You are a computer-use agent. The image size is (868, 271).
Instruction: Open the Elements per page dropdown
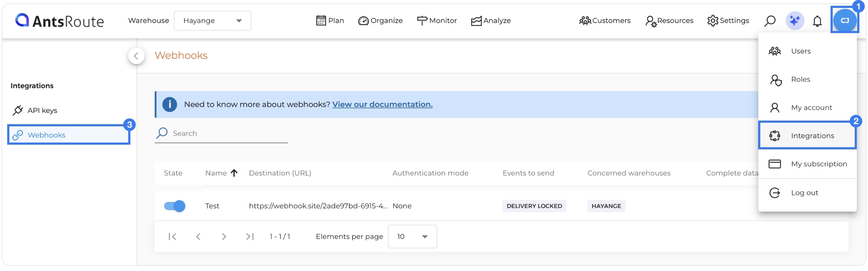(x=412, y=236)
